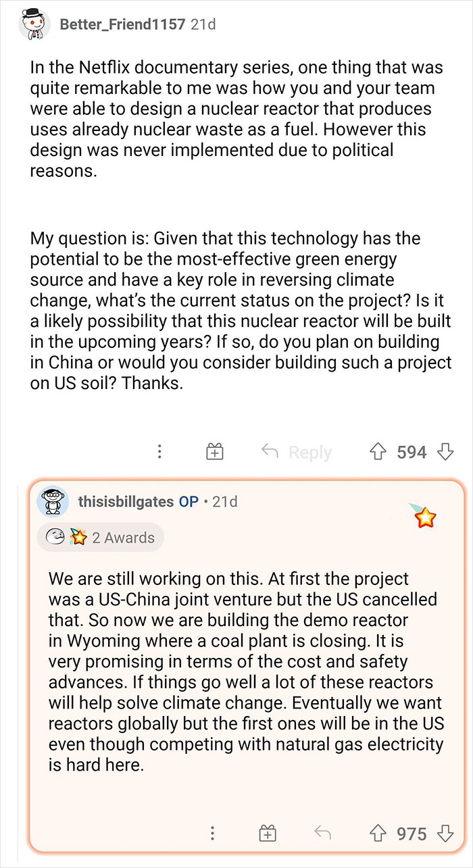Open the three-dot overflow menu on the OP reply
473x868 pixels.
pos(214,834)
